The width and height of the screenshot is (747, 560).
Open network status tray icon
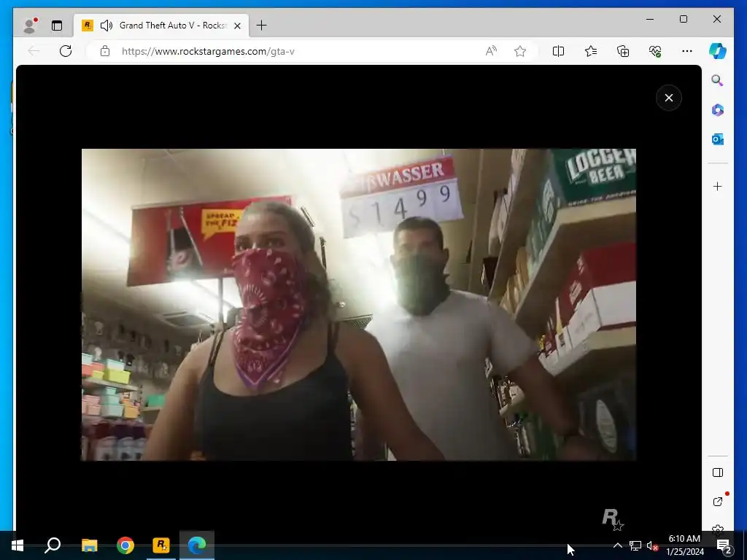click(635, 545)
